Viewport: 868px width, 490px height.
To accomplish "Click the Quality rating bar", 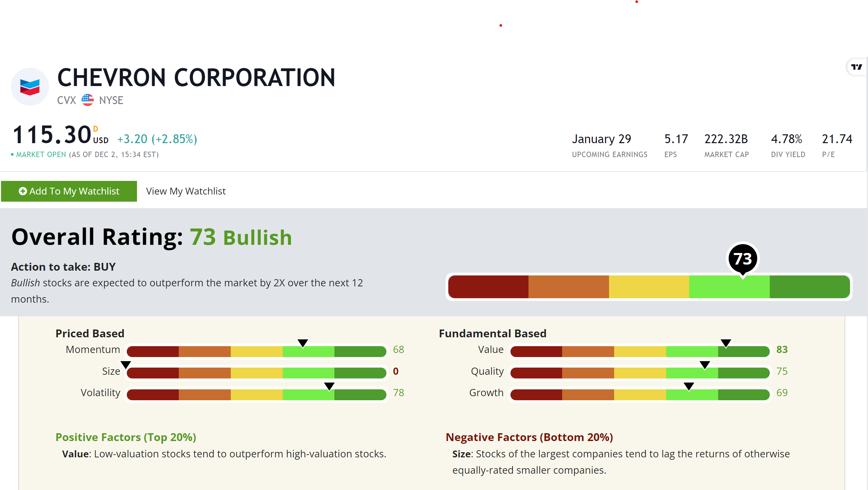I will click(640, 373).
